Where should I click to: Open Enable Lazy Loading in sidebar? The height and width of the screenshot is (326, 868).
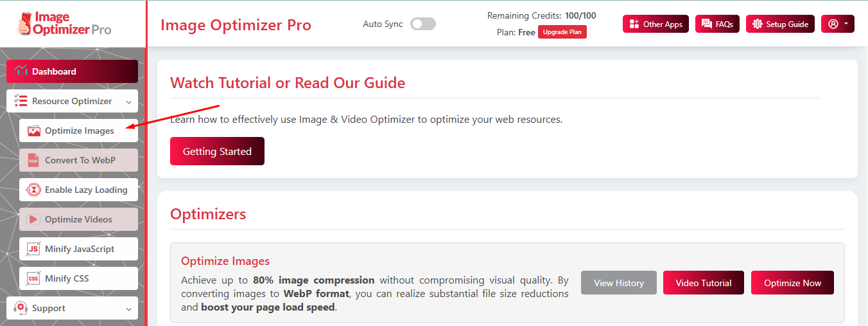point(78,190)
